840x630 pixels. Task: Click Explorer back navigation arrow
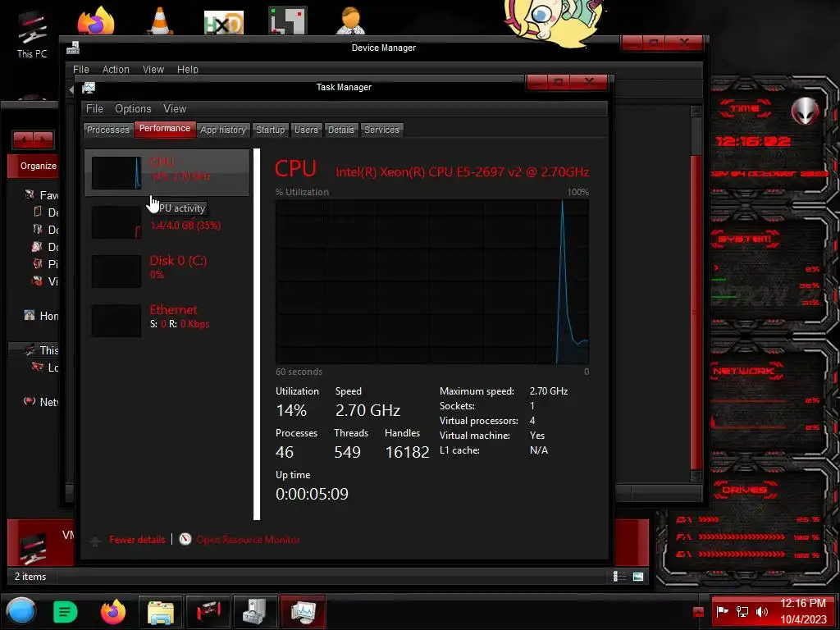coord(23,140)
